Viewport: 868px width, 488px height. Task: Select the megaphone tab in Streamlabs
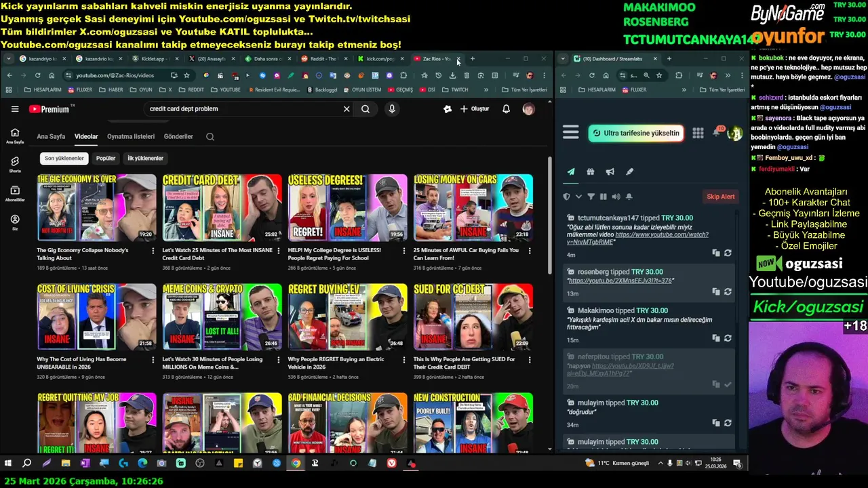(610, 172)
